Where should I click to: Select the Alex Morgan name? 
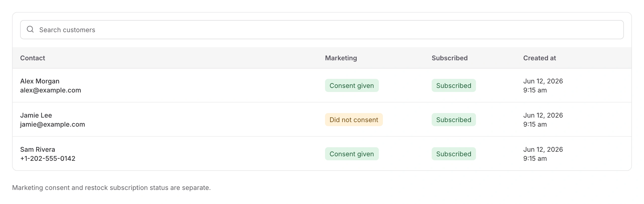[x=40, y=81]
